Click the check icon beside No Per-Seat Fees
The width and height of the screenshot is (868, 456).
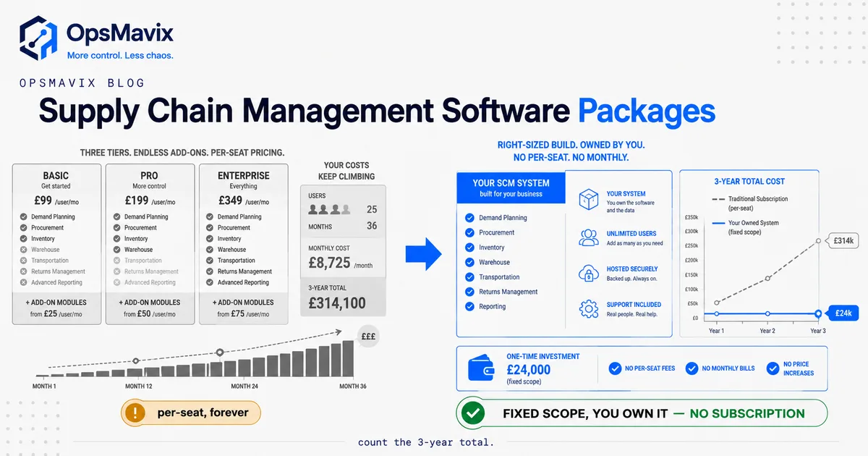point(615,368)
